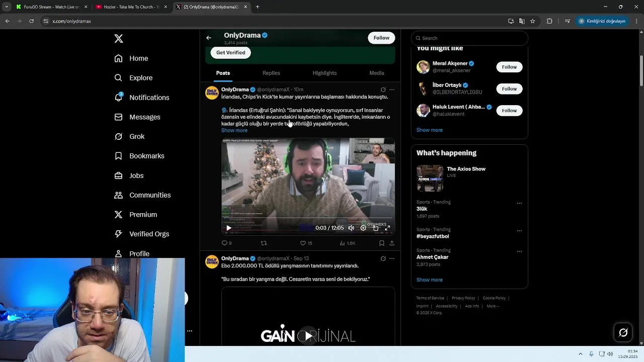The image size is (644, 362).
Task: Click the search box on X
Action: tap(469, 38)
